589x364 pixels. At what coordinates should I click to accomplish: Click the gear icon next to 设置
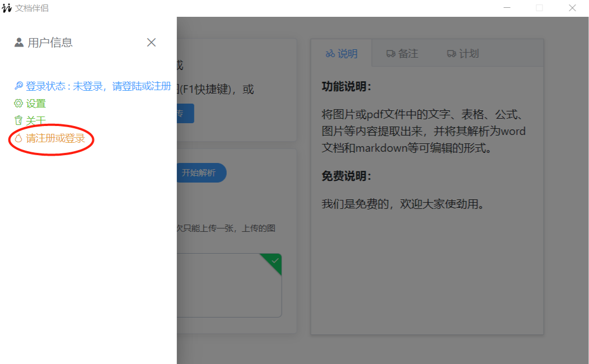[x=18, y=103]
